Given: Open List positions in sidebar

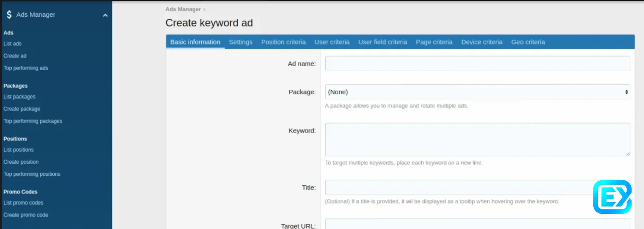Looking at the screenshot, I should (x=18, y=150).
